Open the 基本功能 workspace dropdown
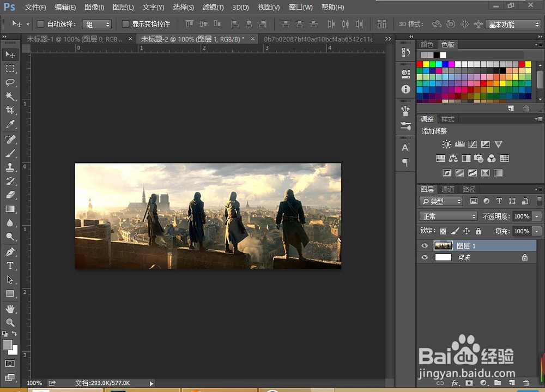The height and width of the screenshot is (392, 545). [x=513, y=24]
